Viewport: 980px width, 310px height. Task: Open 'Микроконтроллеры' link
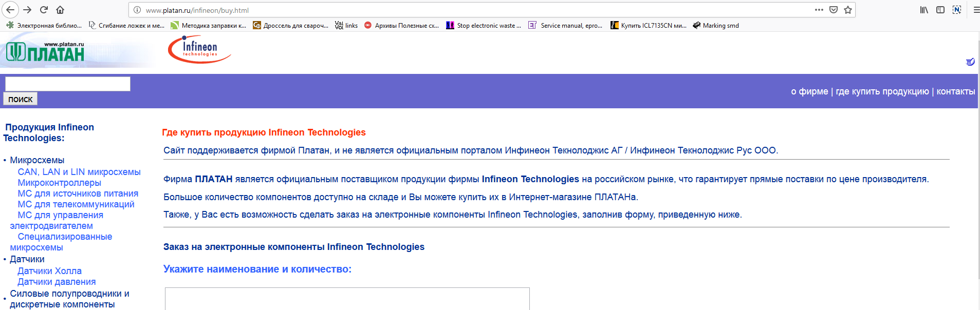tap(59, 183)
